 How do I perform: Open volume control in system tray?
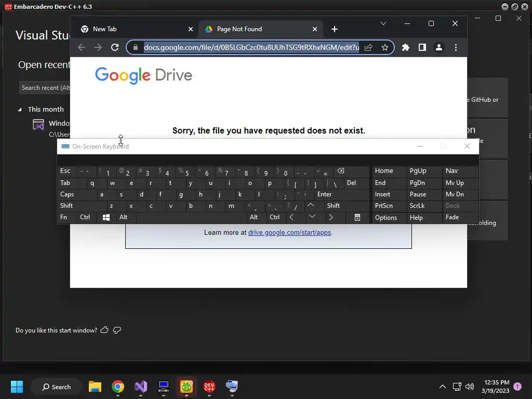tap(470, 387)
